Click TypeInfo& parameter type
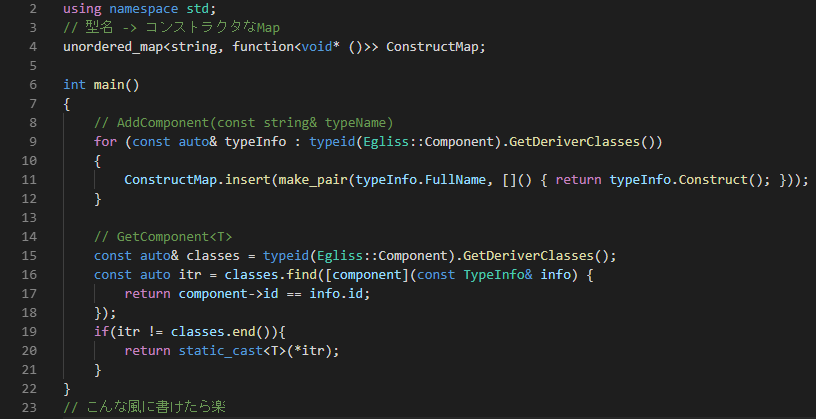This screenshot has height=419, width=816. tap(498, 275)
